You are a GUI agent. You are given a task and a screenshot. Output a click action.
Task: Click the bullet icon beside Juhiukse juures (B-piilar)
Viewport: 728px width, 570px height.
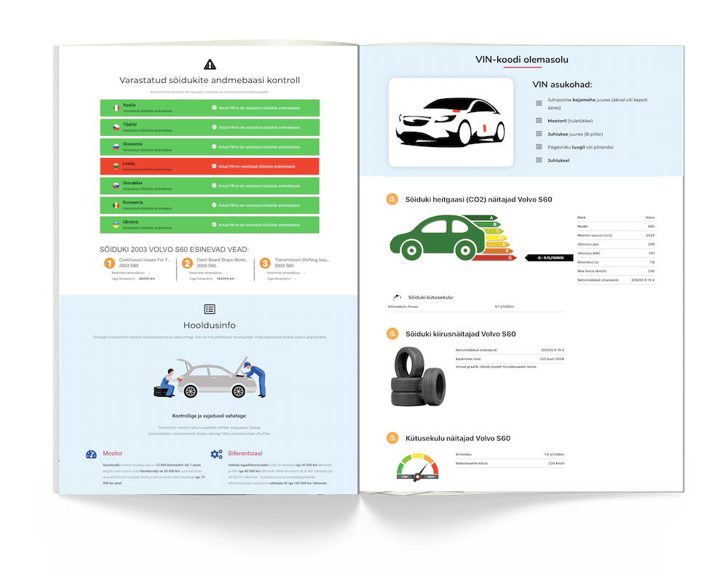539,134
